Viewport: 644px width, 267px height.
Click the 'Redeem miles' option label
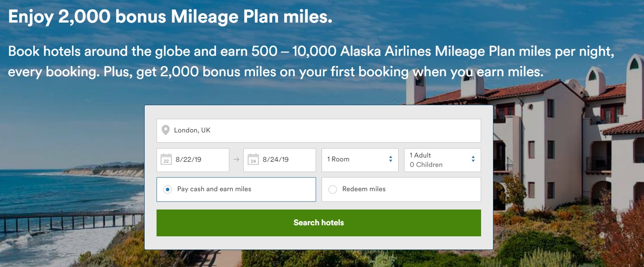click(364, 189)
